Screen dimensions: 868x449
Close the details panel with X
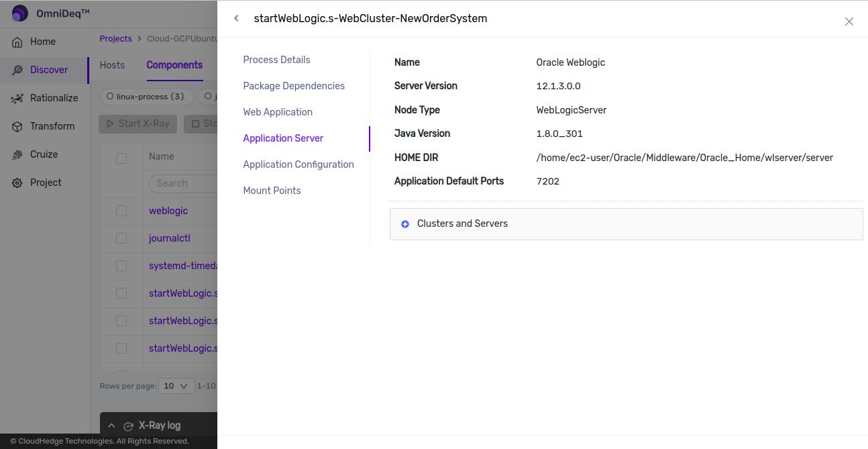coord(849,21)
